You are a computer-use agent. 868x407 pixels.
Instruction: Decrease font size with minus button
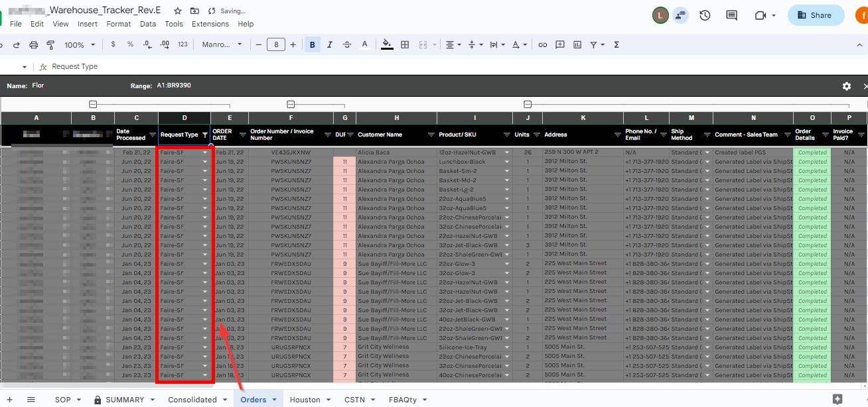point(259,44)
